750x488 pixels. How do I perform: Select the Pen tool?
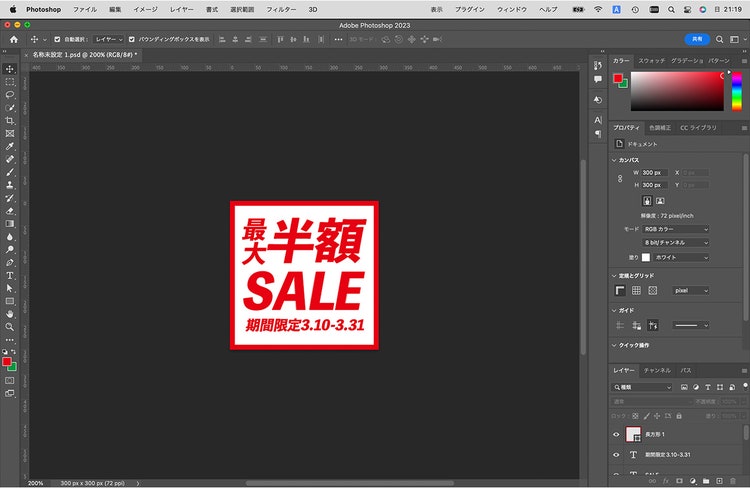pos(10,263)
